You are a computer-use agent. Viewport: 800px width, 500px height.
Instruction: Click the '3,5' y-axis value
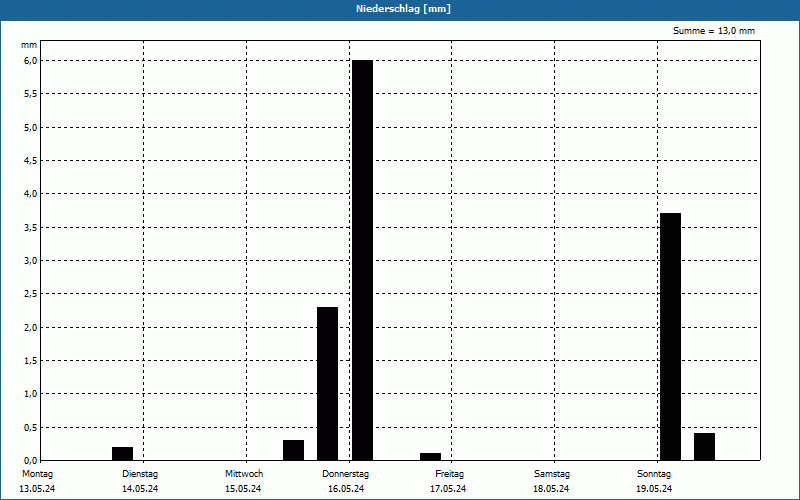31,228
